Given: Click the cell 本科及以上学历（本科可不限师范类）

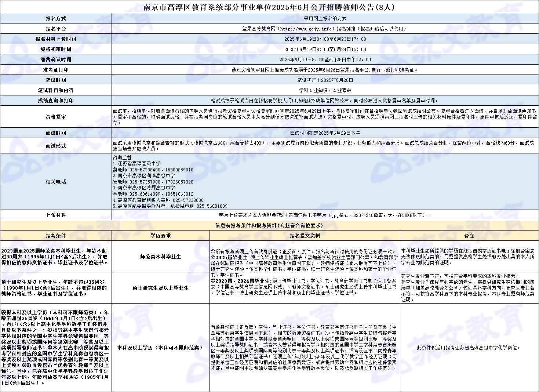Looking at the screenshot, I should click(161, 348).
